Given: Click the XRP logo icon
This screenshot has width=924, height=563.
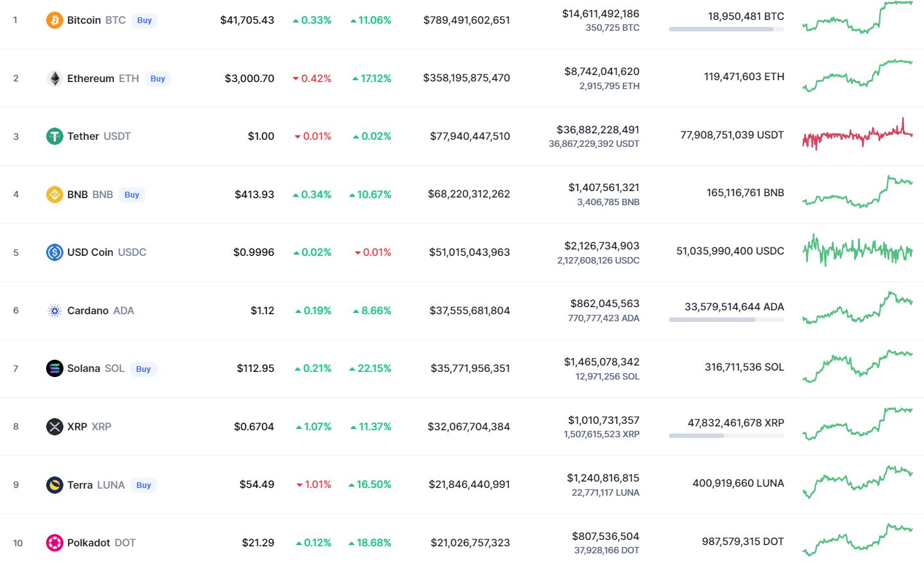Looking at the screenshot, I should pos(54,427).
